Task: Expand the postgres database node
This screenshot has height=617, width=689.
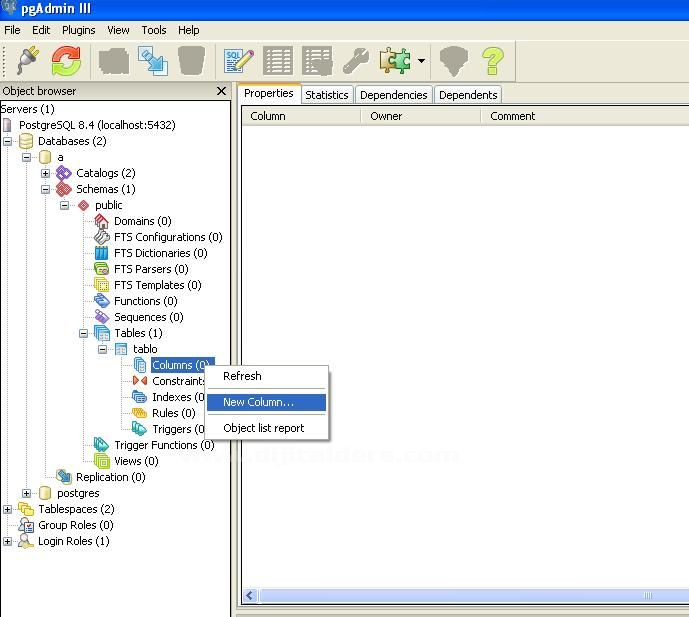Action: click(26, 494)
